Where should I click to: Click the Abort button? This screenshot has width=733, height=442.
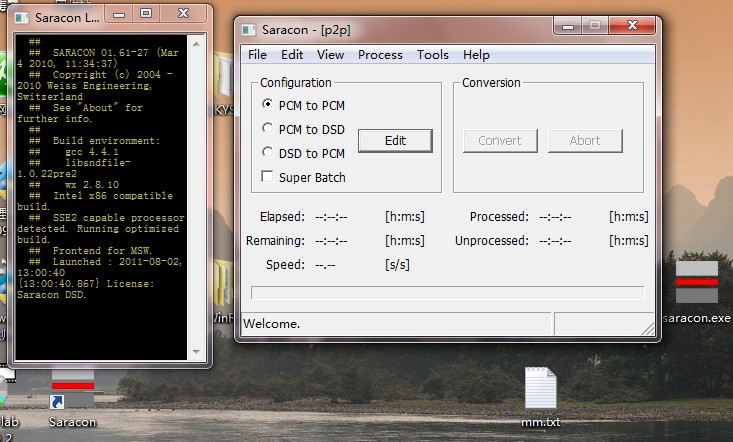[x=585, y=141]
